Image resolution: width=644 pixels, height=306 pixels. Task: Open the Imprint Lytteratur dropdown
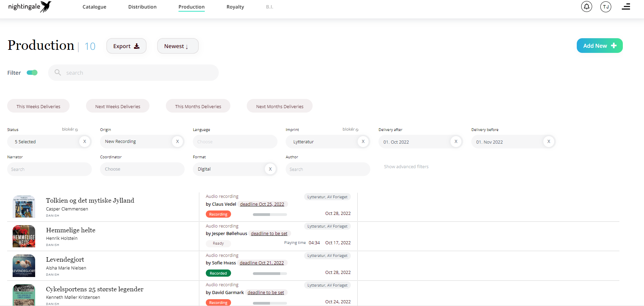(x=328, y=142)
